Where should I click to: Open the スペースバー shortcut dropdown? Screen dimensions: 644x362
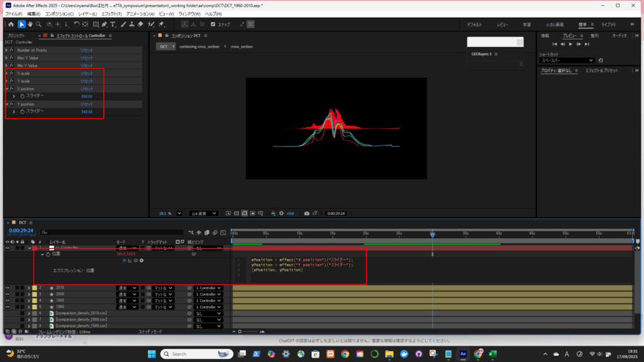[x=567, y=60]
